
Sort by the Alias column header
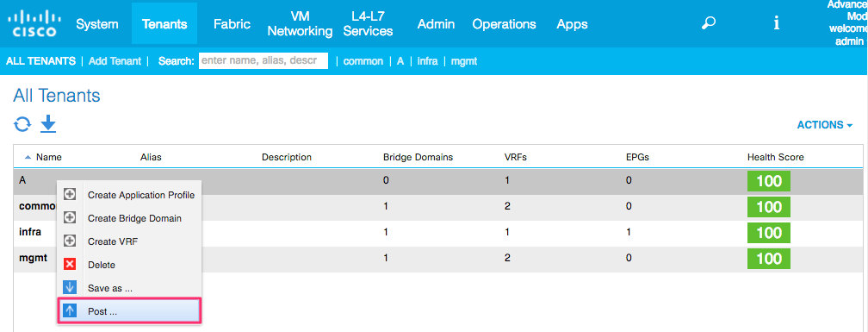[152, 158]
